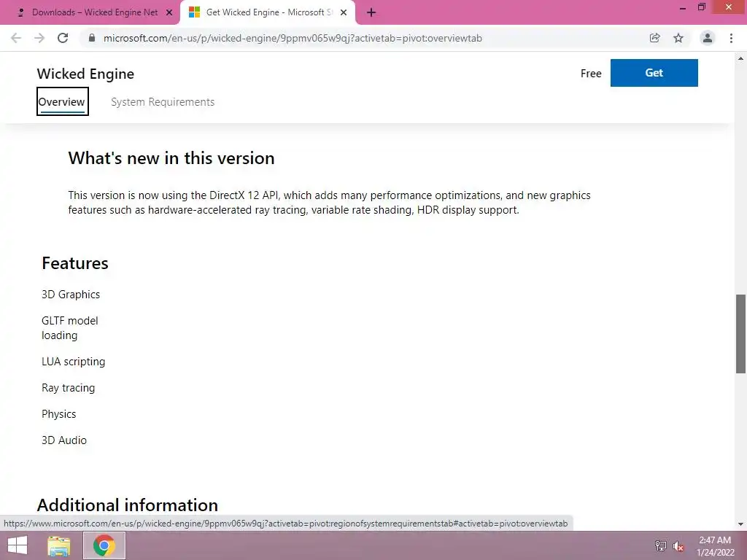
Task: Click the blue Get button
Action: [654, 73]
